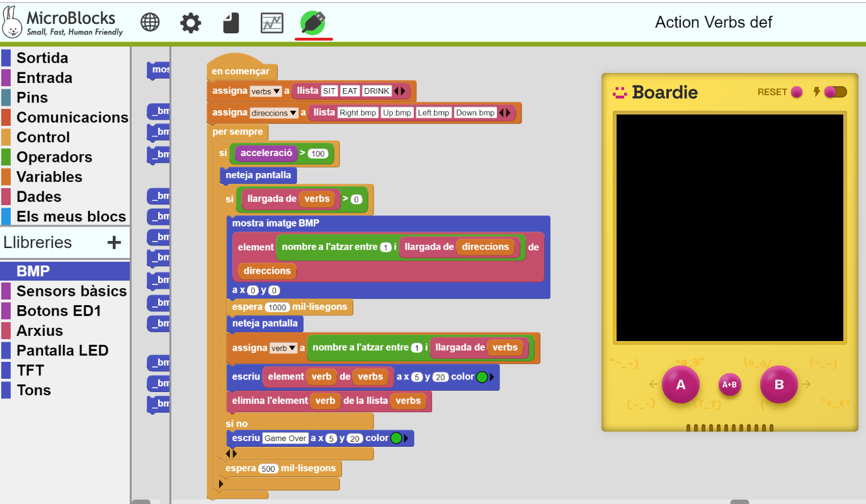Open the gear settings menu
This screenshot has height=504, width=866.
point(190,23)
